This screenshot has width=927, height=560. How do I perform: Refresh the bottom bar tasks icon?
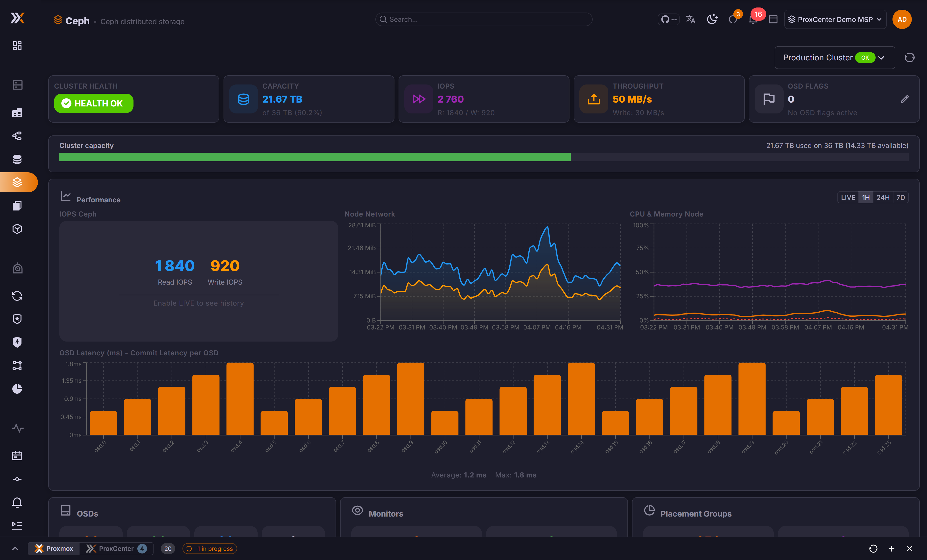[873, 549]
